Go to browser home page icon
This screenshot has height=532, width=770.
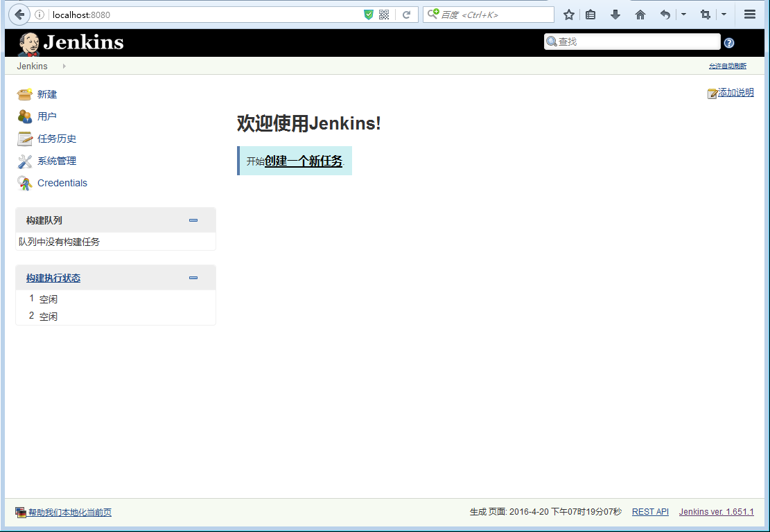640,15
